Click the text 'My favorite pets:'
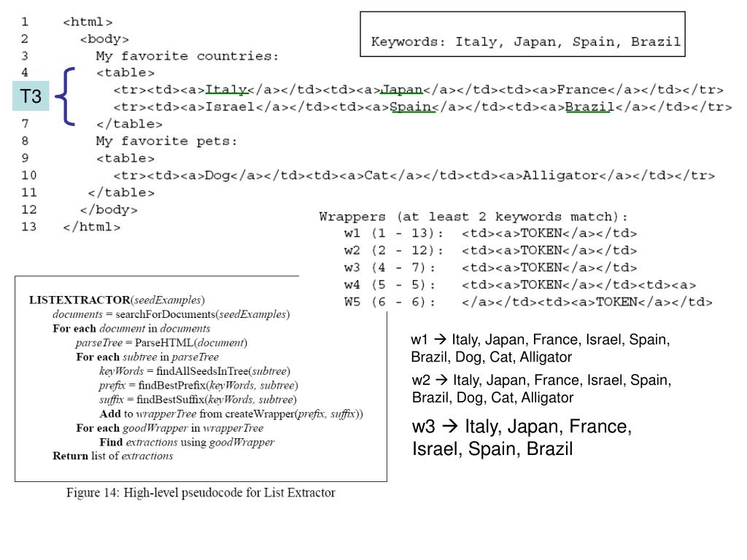Viewport: 747px width, 560px height. (166, 141)
